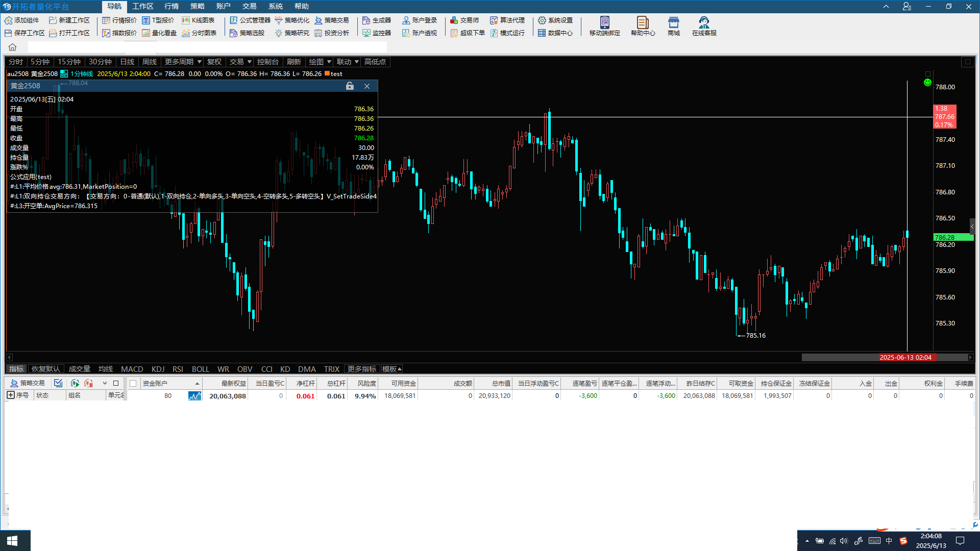Image resolution: width=980 pixels, height=551 pixels.
Task: Switch chart to 5分钟 period
Action: 40,62
